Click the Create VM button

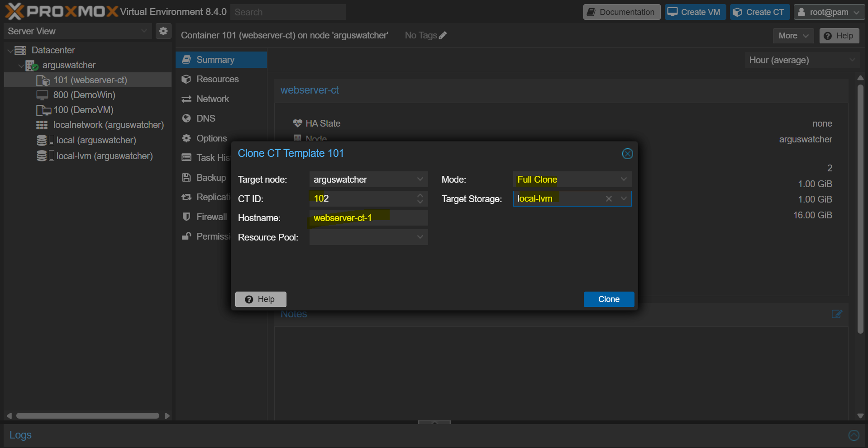pos(695,12)
